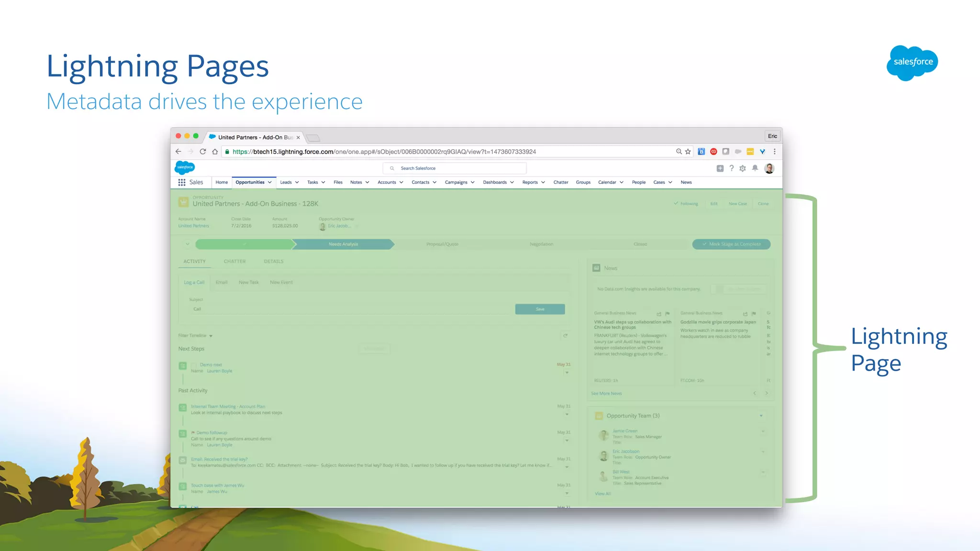
Task: Show the previous news items arrow
Action: click(x=755, y=393)
